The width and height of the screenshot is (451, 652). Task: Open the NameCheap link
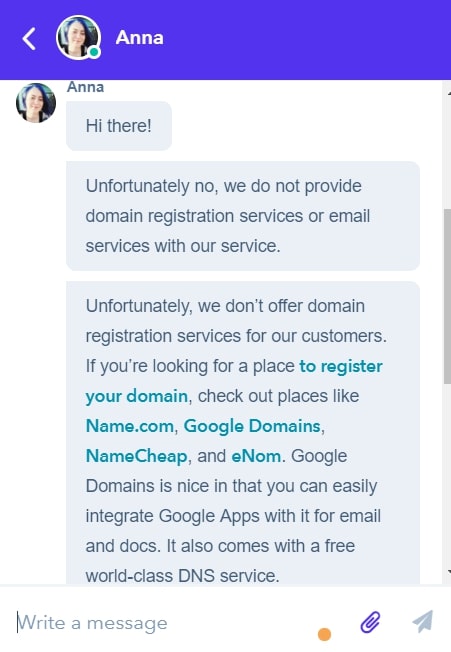click(136, 456)
